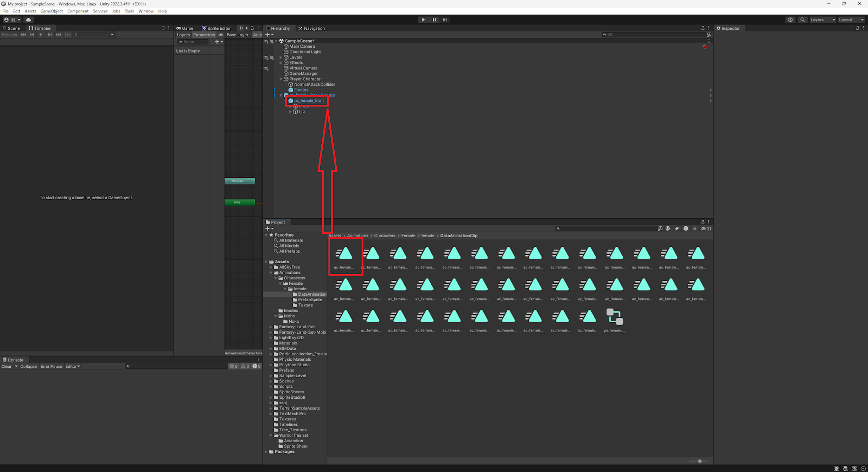Click the Project search field
The height and width of the screenshot is (472, 868).
coord(605,228)
